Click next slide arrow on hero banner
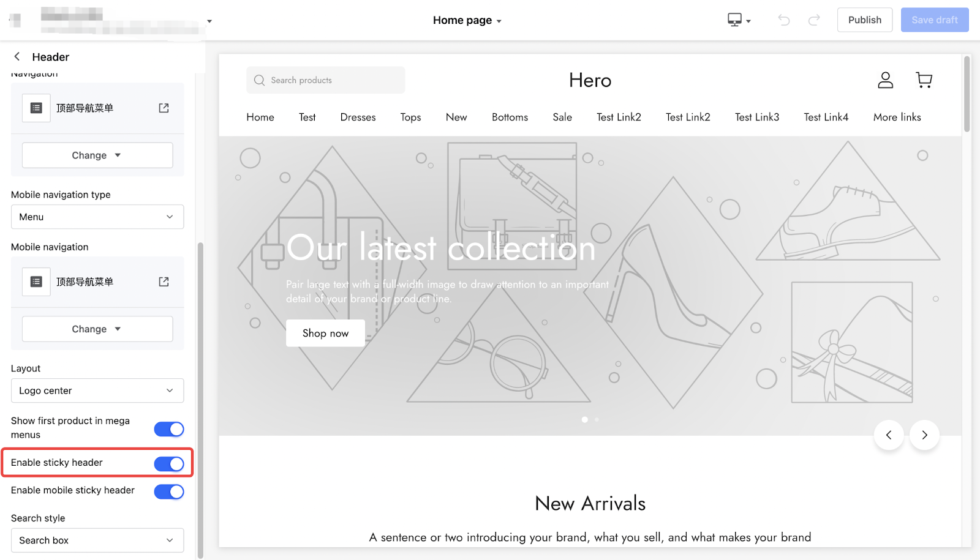980x560 pixels. [924, 435]
